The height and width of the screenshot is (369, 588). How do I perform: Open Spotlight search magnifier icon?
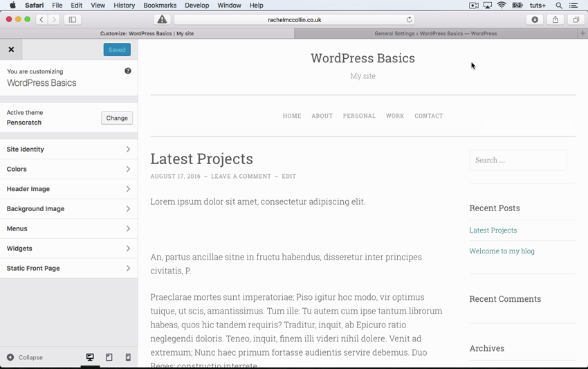(559, 6)
